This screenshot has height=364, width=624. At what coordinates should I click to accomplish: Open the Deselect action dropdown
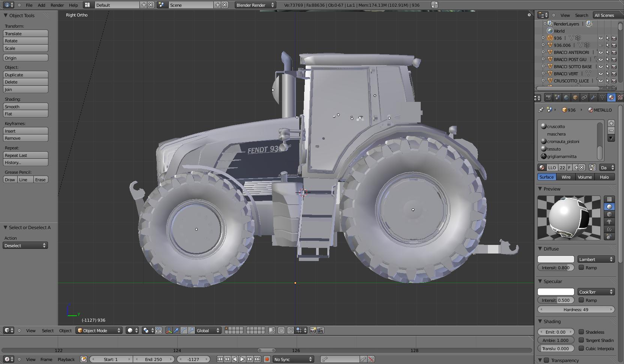coord(25,245)
